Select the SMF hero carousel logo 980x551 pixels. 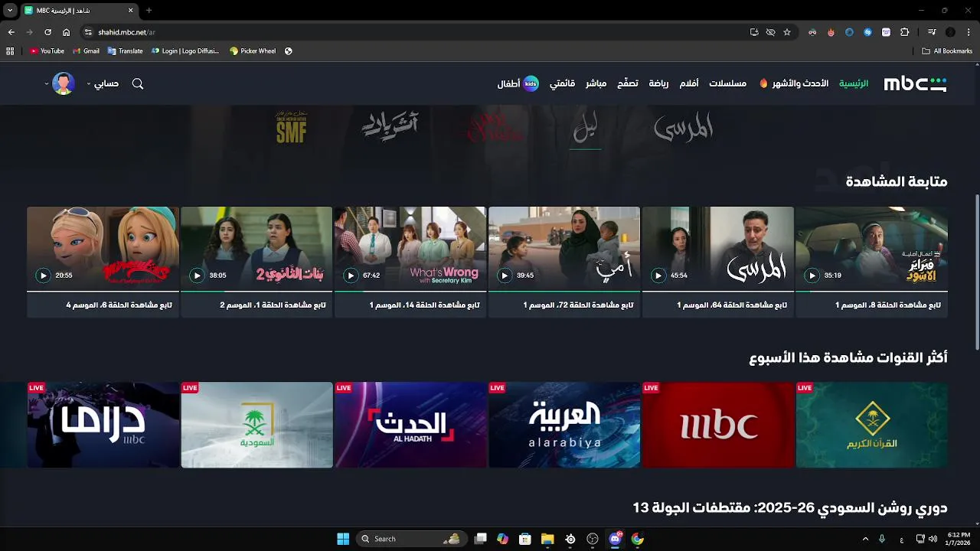pyautogui.click(x=292, y=128)
